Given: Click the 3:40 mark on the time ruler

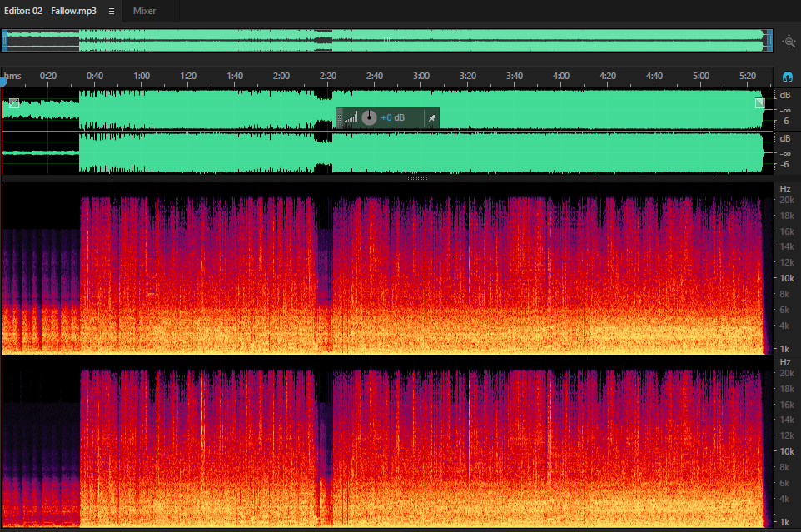Looking at the screenshot, I should tap(515, 76).
